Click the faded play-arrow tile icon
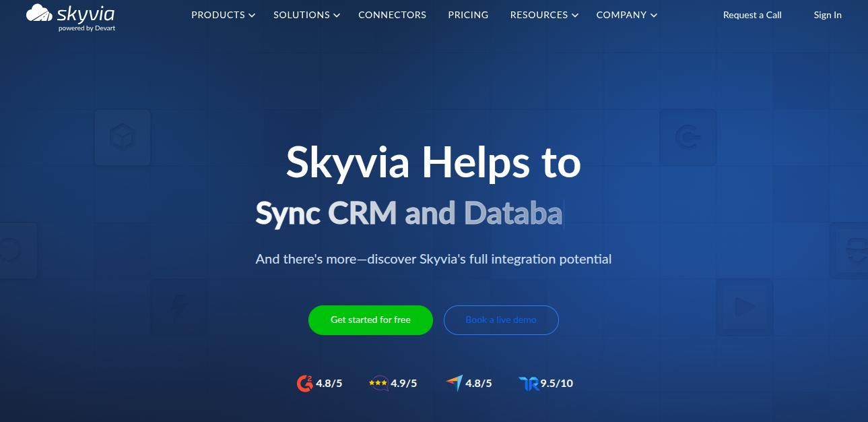 pos(744,307)
